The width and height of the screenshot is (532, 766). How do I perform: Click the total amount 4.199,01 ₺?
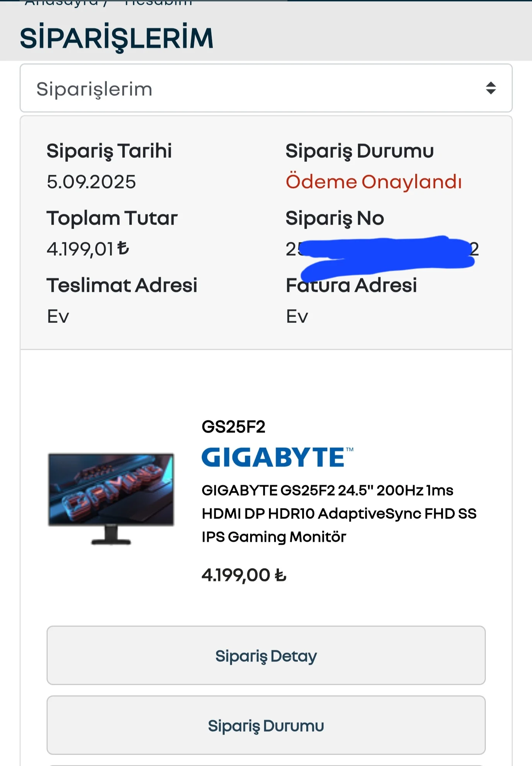coord(88,249)
